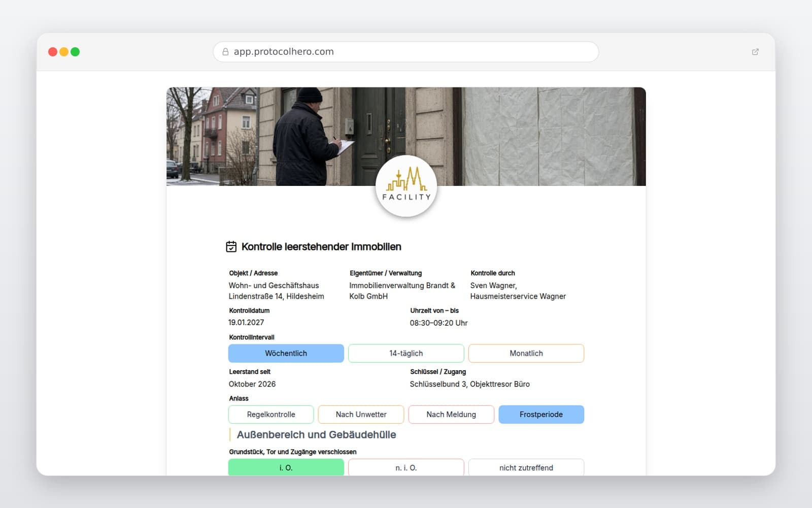Click the calendar check icon beside the title
The image size is (812, 508).
coord(231,247)
